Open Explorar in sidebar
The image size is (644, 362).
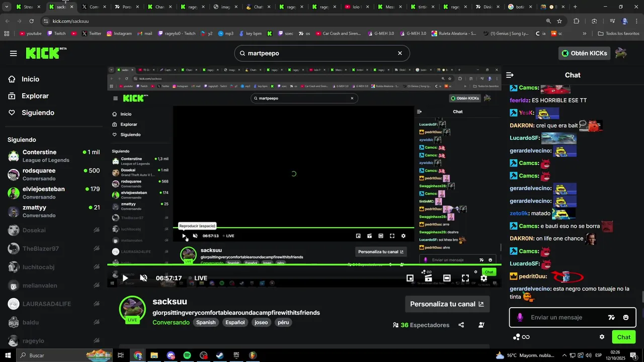pyautogui.click(x=35, y=96)
